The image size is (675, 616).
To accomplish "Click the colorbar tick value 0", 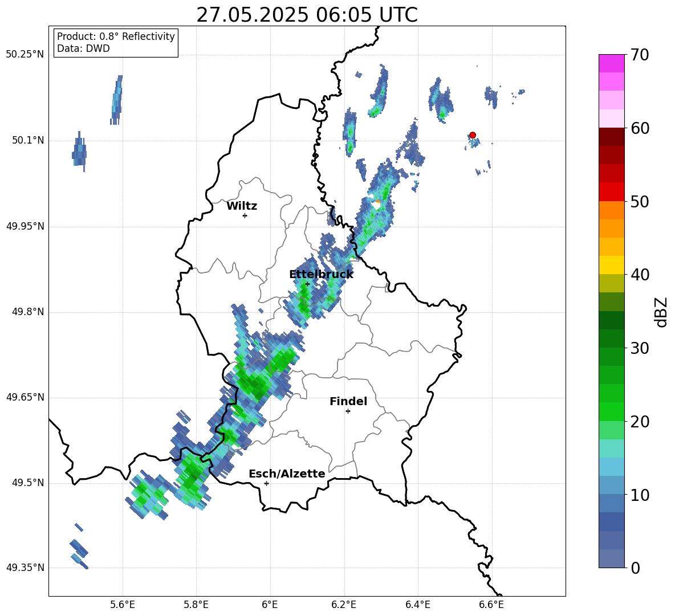I will pos(635,568).
